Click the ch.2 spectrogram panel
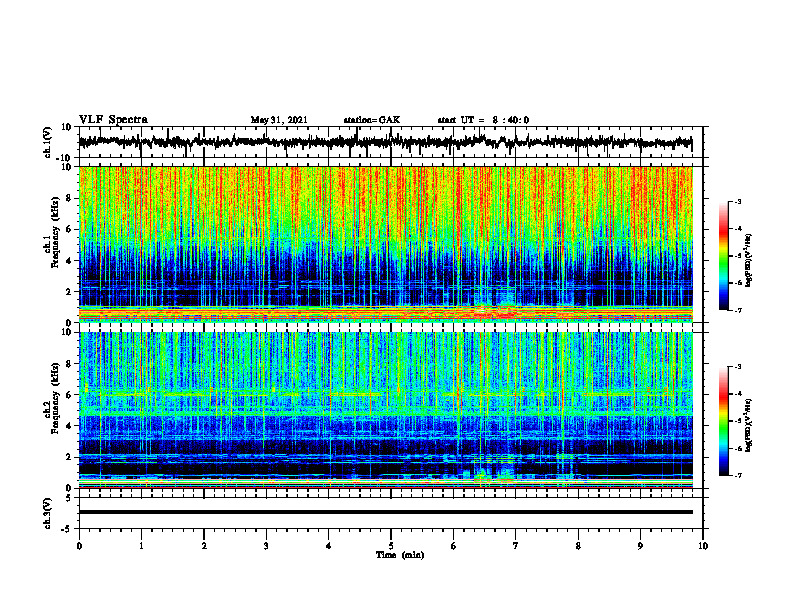The height and width of the screenshot is (612, 792). click(x=386, y=410)
